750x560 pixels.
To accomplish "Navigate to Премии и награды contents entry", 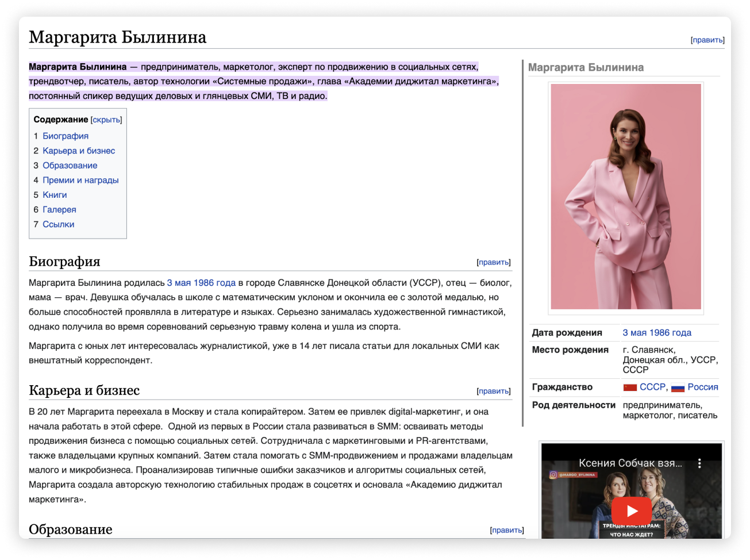I will (x=80, y=180).
